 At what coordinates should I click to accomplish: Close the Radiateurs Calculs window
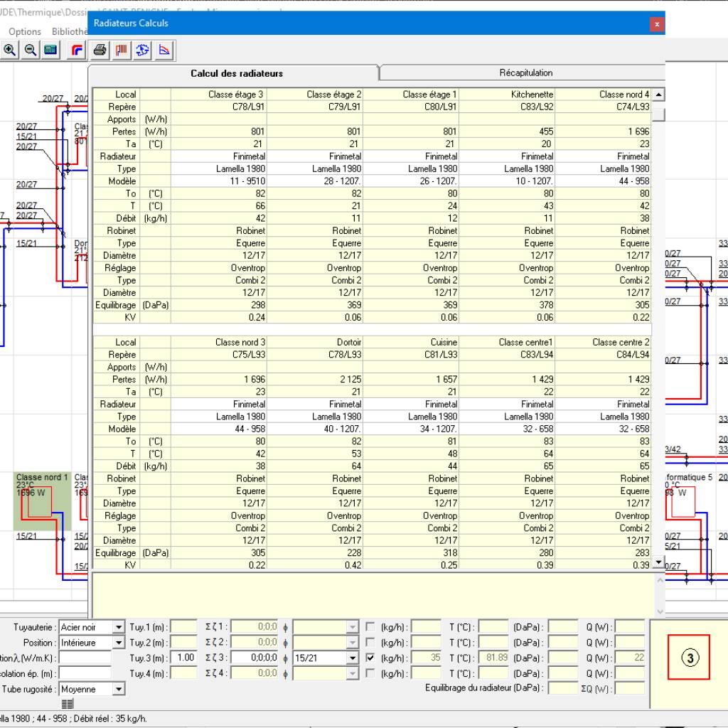coord(657,24)
